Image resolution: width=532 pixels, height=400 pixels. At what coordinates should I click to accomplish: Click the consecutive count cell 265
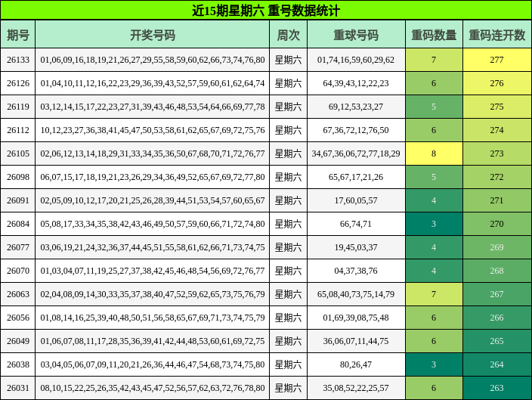tap(497, 341)
